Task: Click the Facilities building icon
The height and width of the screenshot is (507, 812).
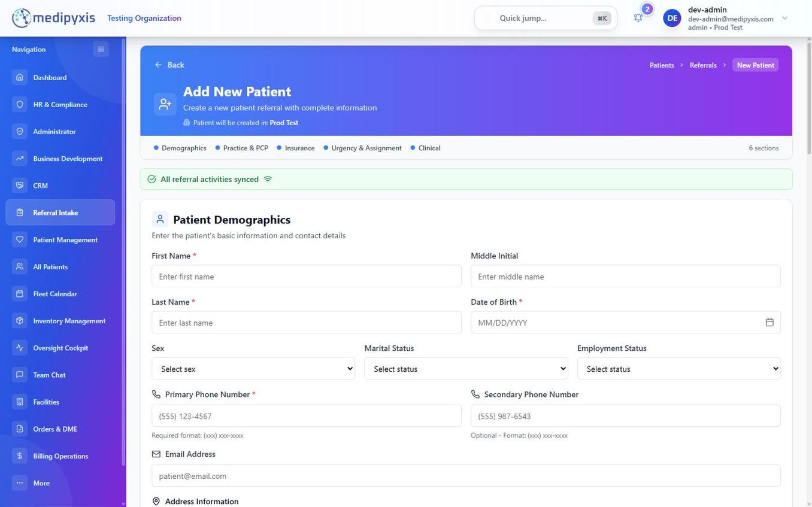Action: [x=20, y=402]
